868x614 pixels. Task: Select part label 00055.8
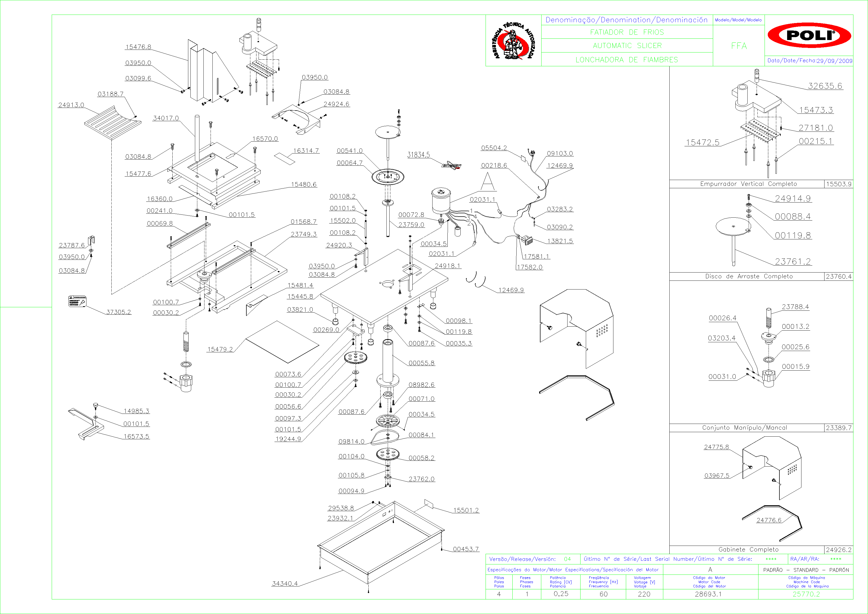[x=421, y=363]
